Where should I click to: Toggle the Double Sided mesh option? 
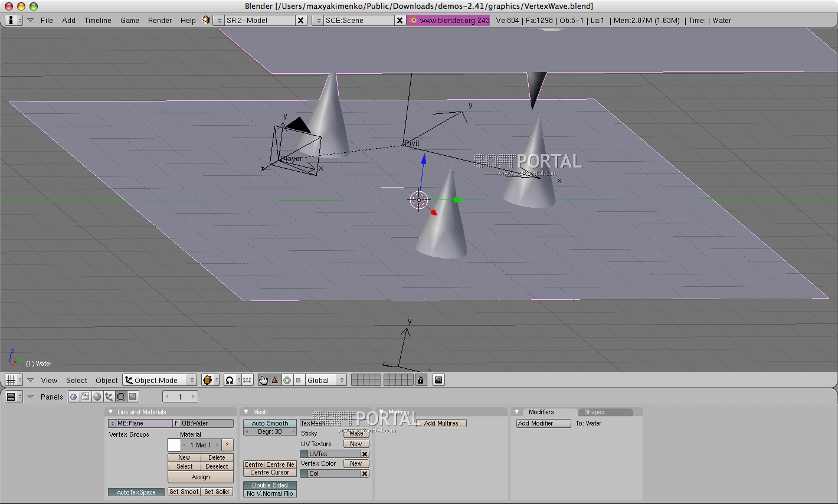[270, 485]
